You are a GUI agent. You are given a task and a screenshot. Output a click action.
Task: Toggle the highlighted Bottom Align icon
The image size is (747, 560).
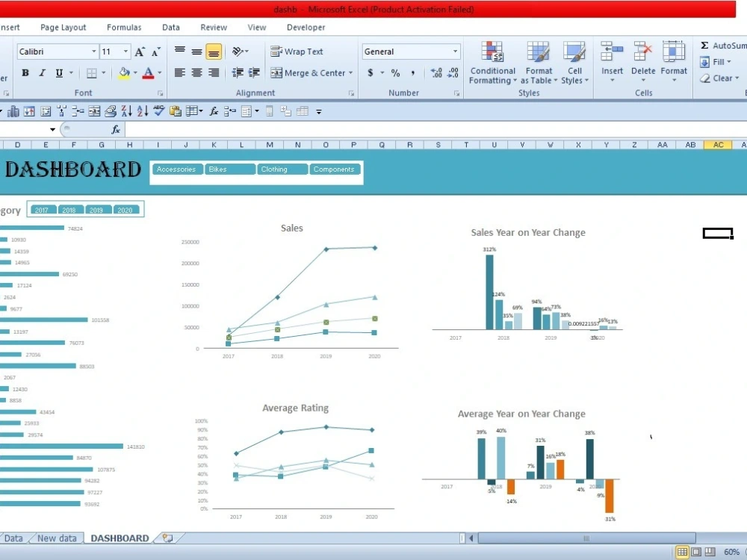[214, 52]
